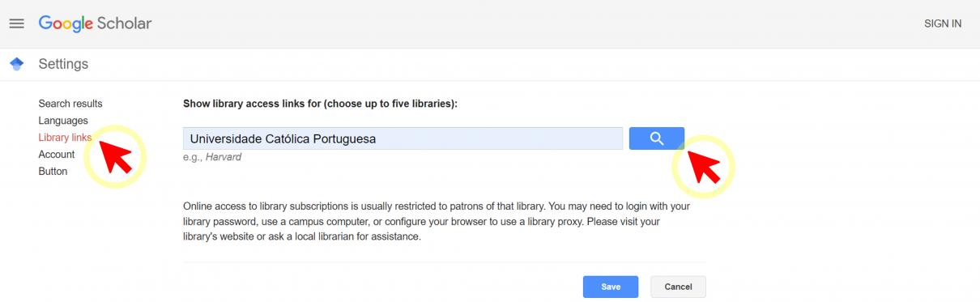
Task: Switch to the Languages settings section
Action: 63,121
